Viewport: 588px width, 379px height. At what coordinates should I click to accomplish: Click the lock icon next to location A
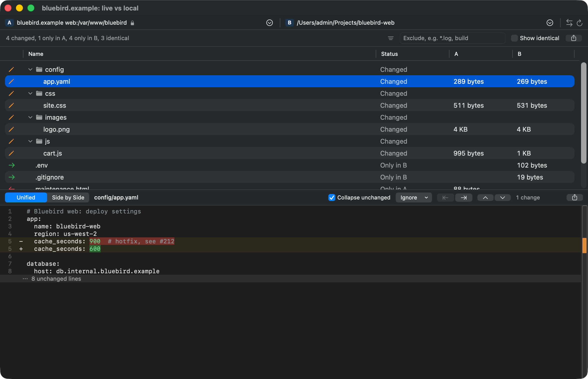point(133,23)
